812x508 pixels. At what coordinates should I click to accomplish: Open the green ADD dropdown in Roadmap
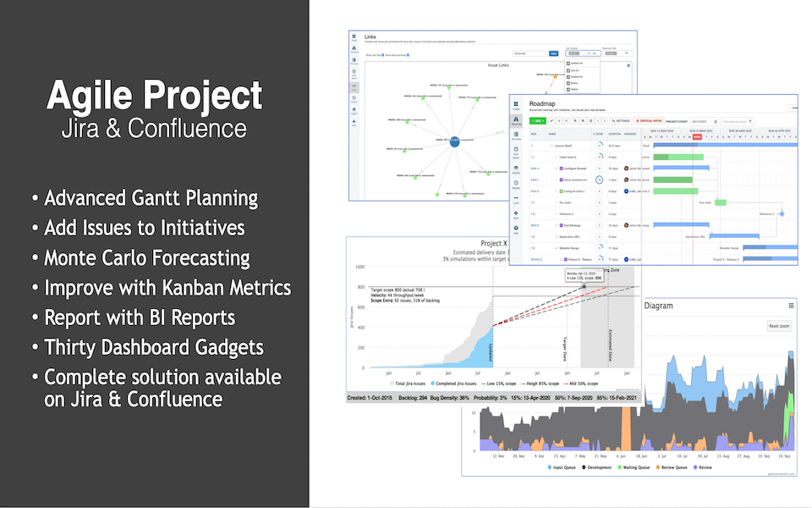point(537,121)
